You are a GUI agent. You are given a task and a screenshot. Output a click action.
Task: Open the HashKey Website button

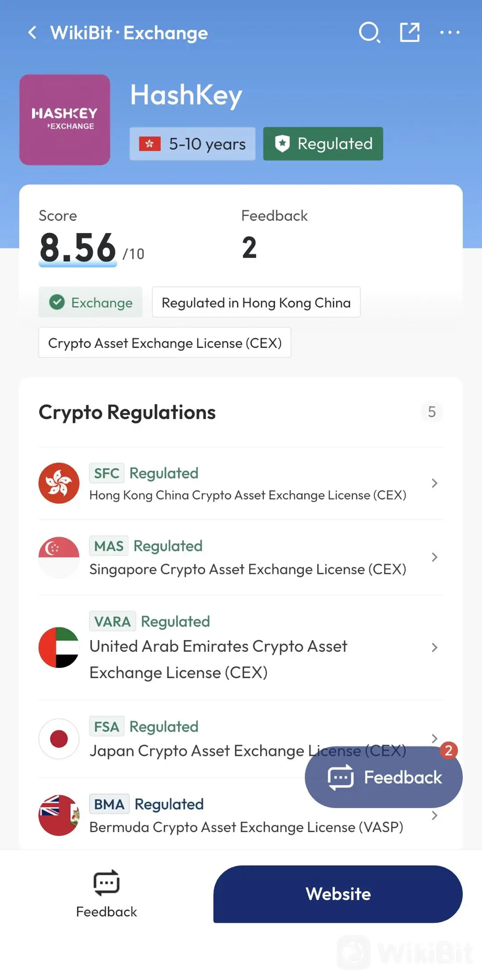pos(338,894)
